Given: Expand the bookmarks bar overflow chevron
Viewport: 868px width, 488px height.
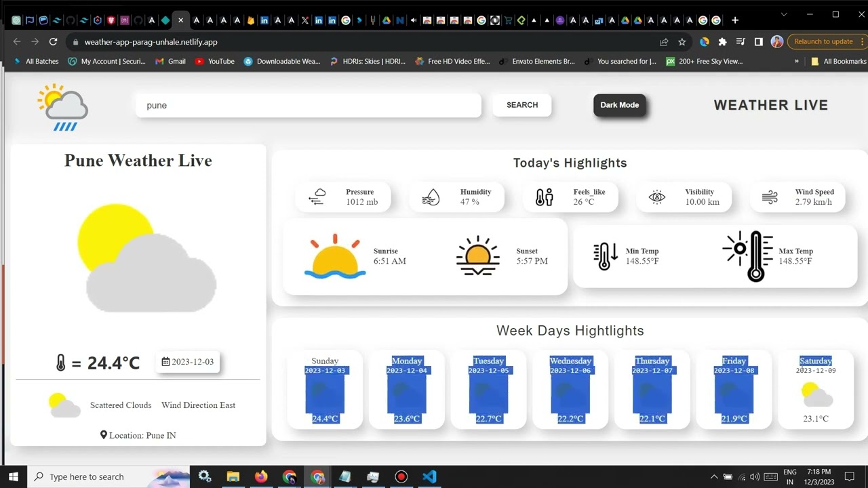Looking at the screenshot, I should coord(796,61).
